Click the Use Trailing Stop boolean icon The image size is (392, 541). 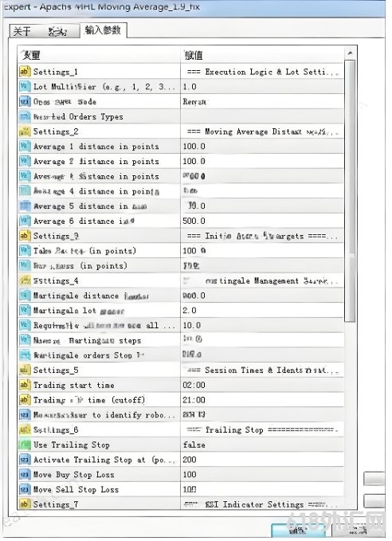click(x=25, y=445)
